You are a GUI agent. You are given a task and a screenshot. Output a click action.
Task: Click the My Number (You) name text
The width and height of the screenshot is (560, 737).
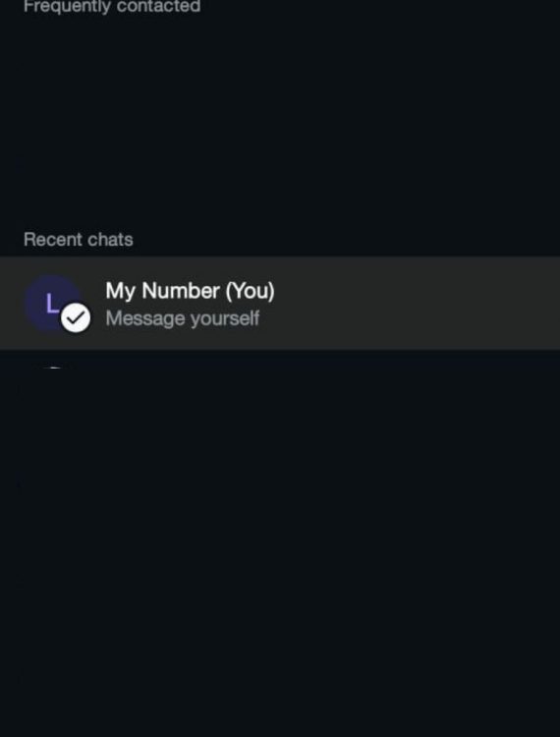click(190, 291)
